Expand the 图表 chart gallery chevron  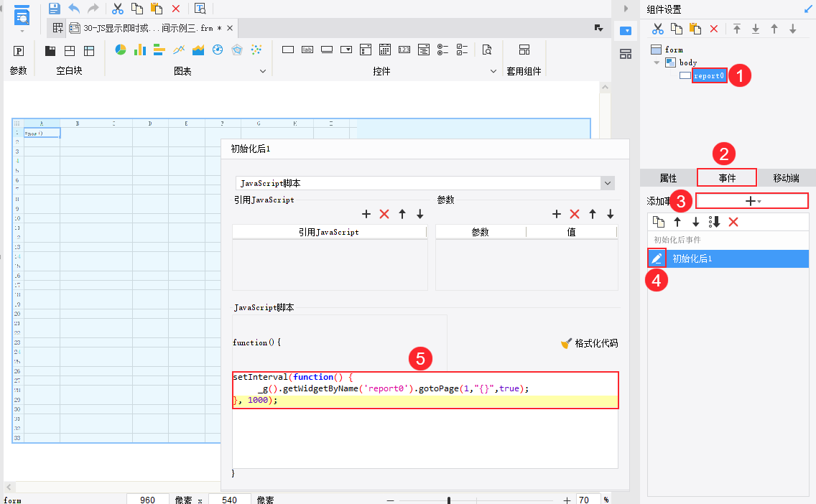point(262,72)
